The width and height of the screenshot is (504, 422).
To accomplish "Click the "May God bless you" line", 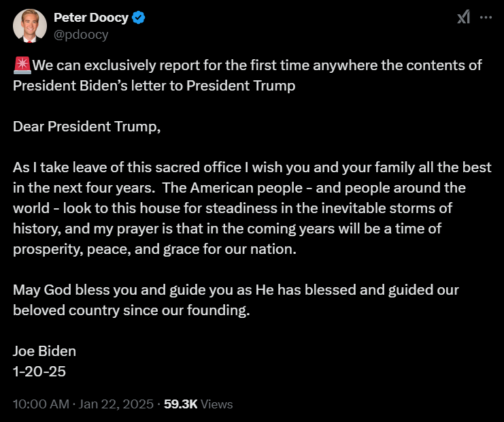I will click(x=236, y=290).
